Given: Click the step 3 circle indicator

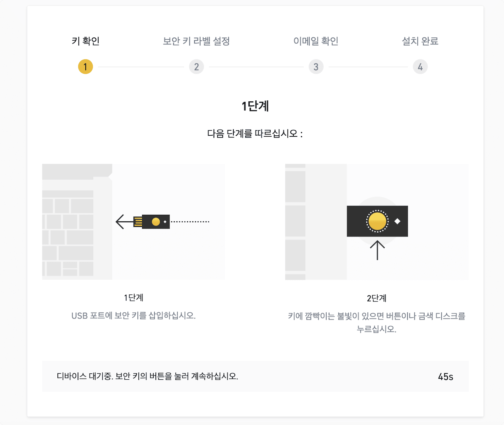Looking at the screenshot, I should pyautogui.click(x=316, y=67).
